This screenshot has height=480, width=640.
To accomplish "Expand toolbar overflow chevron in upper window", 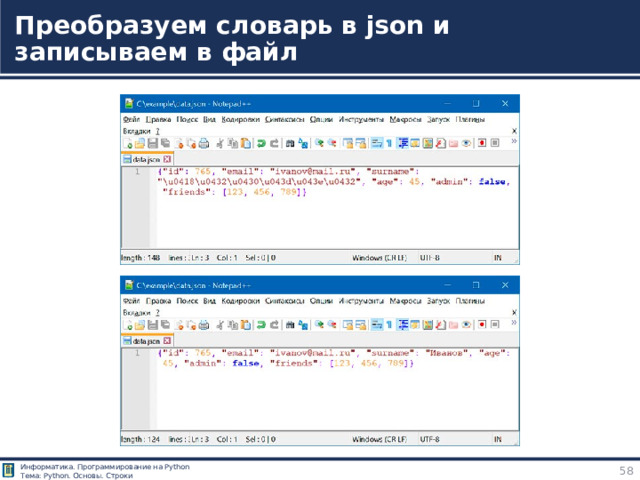I will (514, 141).
